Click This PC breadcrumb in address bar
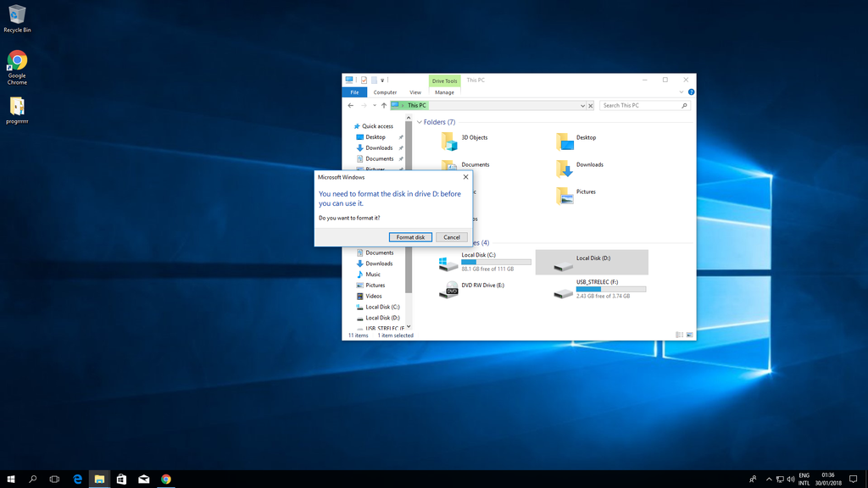 [417, 106]
